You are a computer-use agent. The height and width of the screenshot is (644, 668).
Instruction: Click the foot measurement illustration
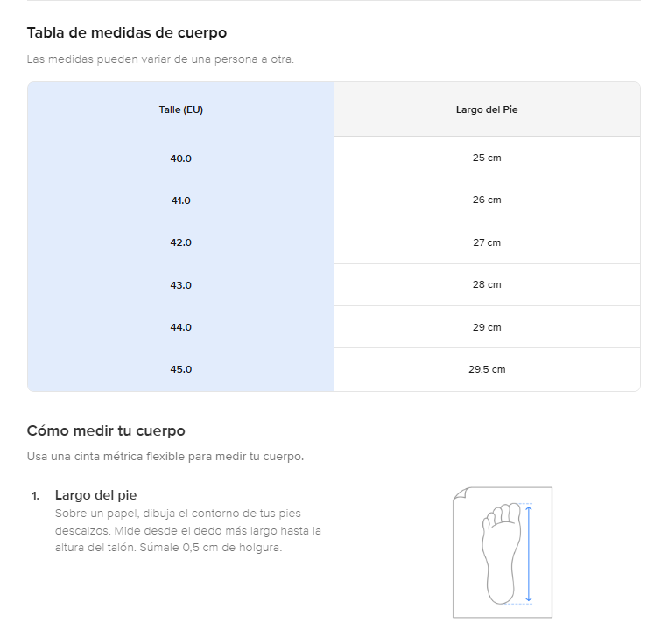[x=501, y=552]
